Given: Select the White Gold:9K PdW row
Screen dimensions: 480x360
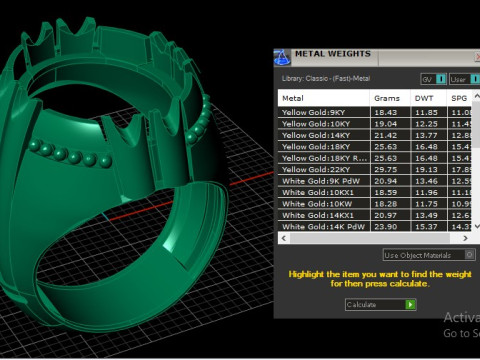Looking at the screenshot, I should pos(375,181).
